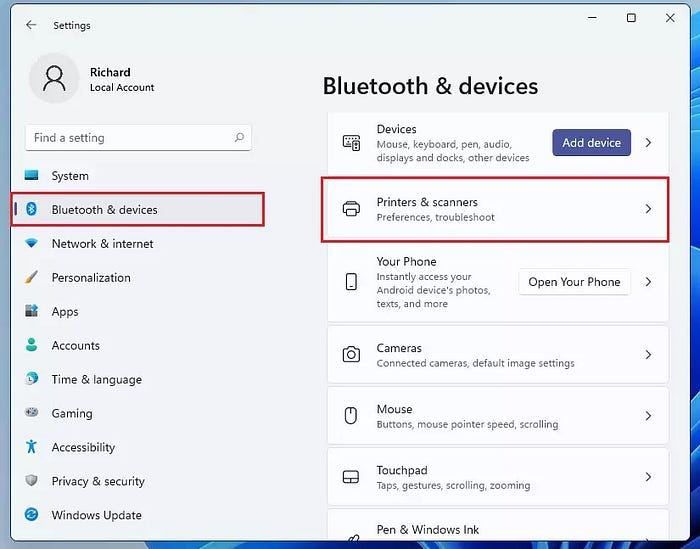Click the Accounts person icon
The image size is (700, 549).
click(x=31, y=344)
